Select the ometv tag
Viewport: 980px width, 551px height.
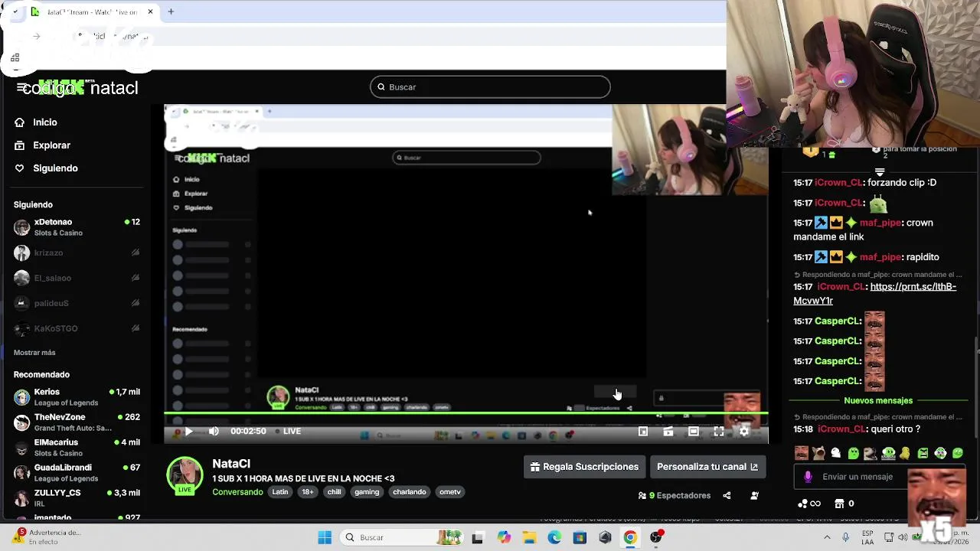coord(450,492)
